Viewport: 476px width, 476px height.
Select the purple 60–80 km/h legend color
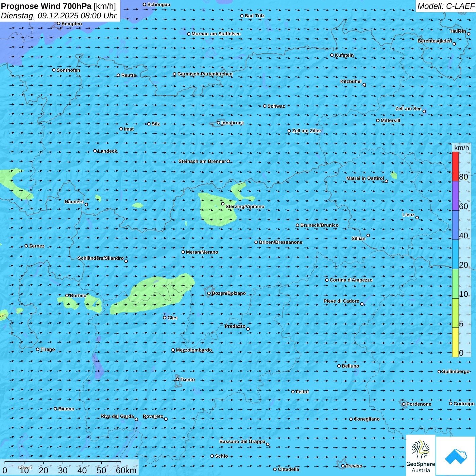coord(455,196)
